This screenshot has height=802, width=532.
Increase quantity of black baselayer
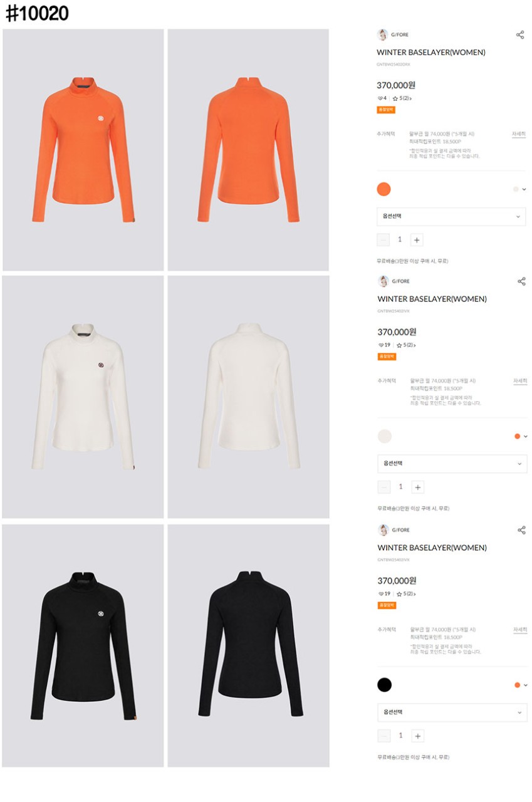419,736
